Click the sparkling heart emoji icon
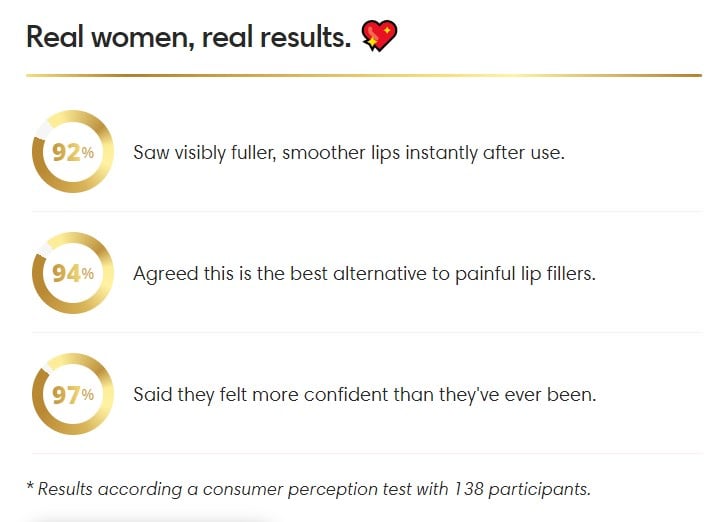Viewport: 724px width, 522px height. 378,37
